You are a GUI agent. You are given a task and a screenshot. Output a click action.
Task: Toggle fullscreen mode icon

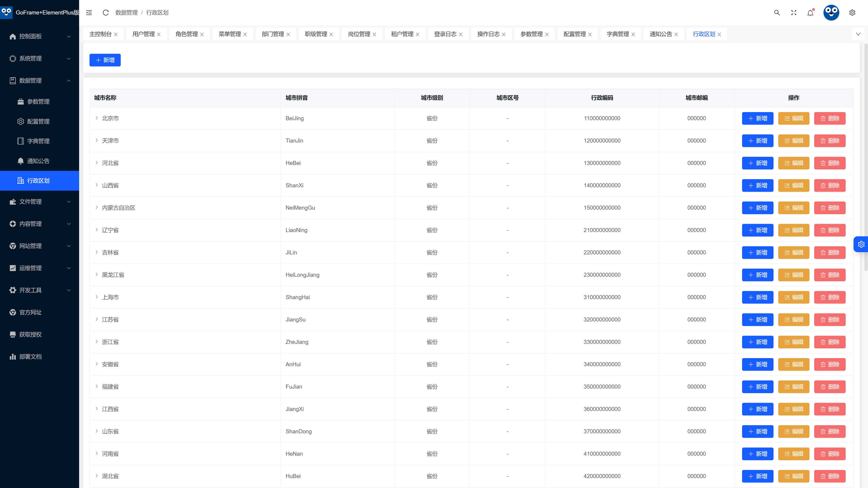[794, 12]
